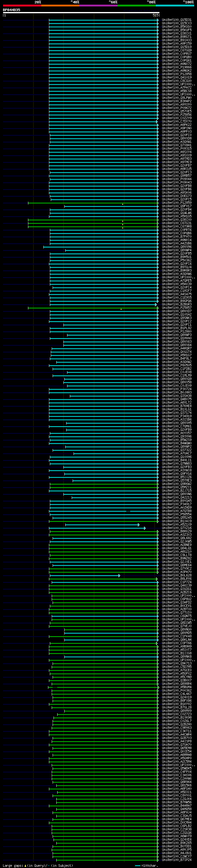Select the UniRef100_C6T9R8 label
The height and width of the screenshot is (868, 197).
pyautogui.click(x=177, y=226)
